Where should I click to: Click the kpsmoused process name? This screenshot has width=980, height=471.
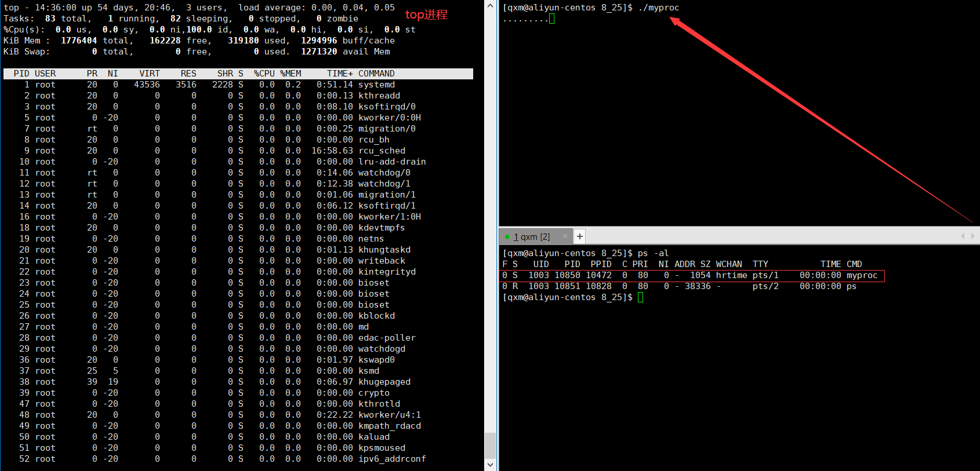pos(382,448)
